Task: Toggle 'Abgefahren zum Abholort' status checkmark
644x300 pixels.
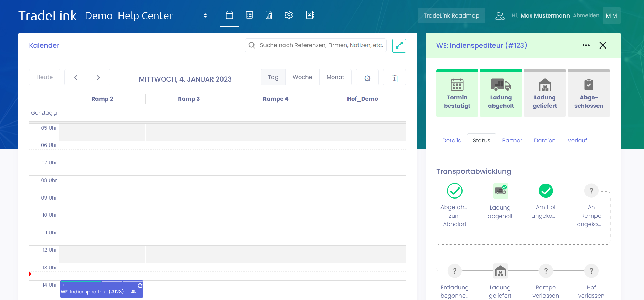Action: (455, 191)
